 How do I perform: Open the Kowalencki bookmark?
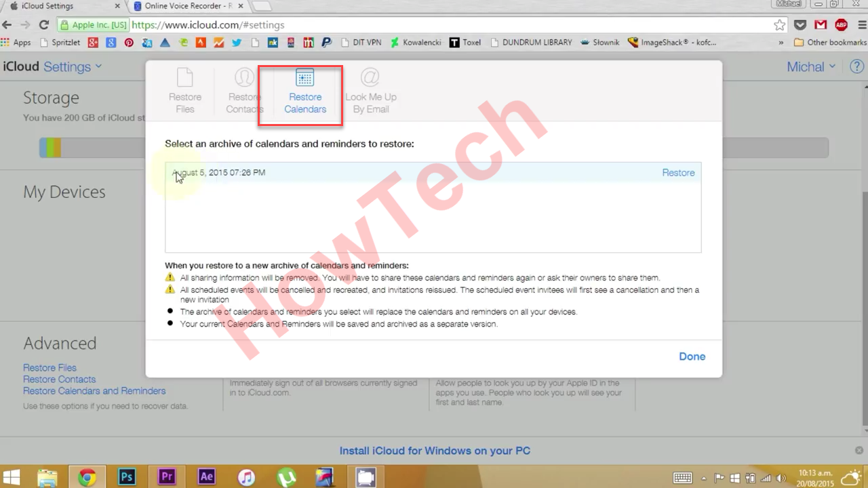point(415,42)
